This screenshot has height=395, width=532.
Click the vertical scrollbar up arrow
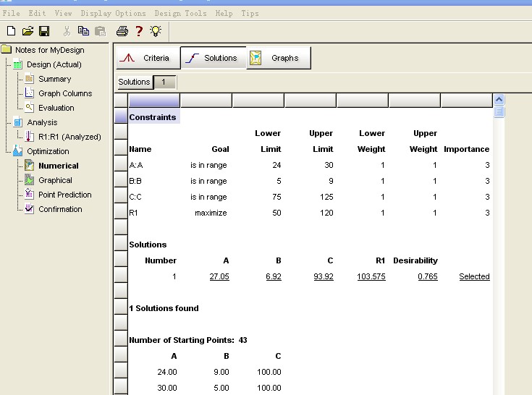[498, 100]
